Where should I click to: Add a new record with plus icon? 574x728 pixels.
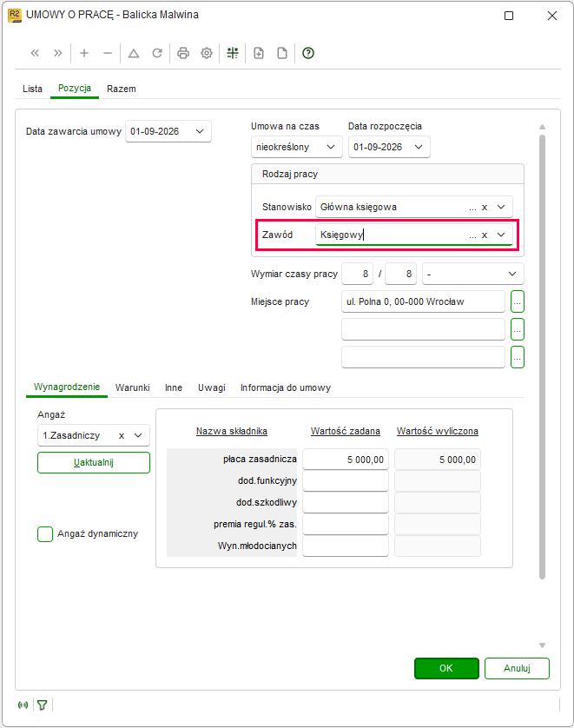[84, 53]
